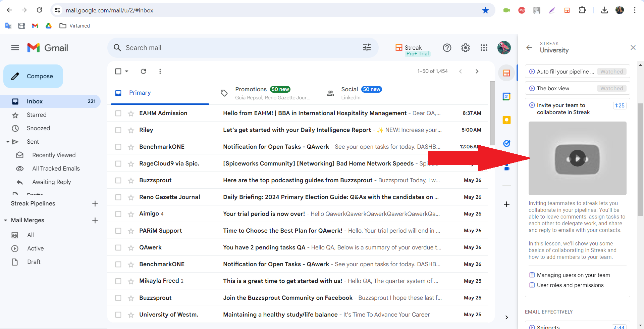Open Google Calendar side panel icon
The width and height of the screenshot is (644, 329).
[x=506, y=96]
